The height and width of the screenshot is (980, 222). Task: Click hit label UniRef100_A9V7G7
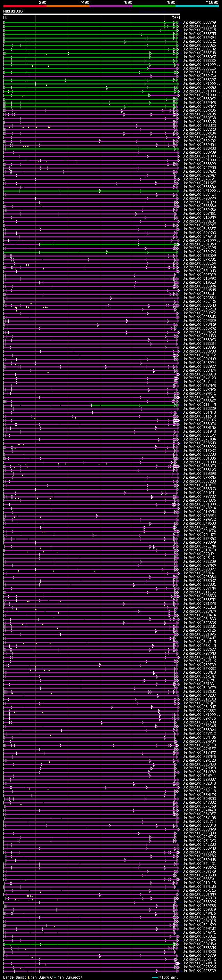[x=199, y=496]
